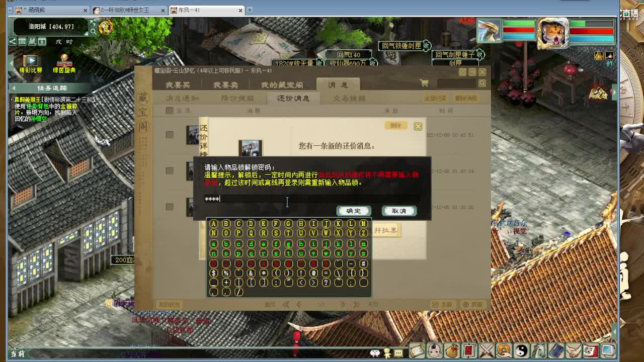The height and width of the screenshot is (362, 644).
Task: Open the handshake friends icon
Action: (x=573, y=350)
